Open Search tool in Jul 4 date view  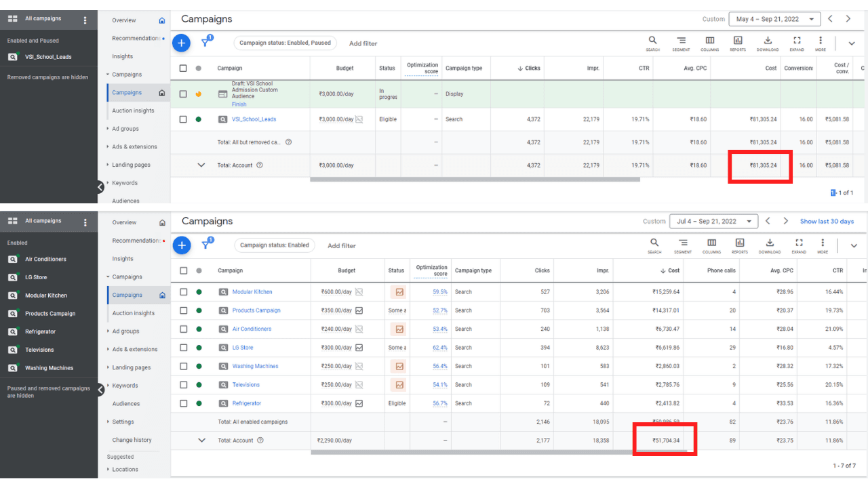pyautogui.click(x=654, y=245)
